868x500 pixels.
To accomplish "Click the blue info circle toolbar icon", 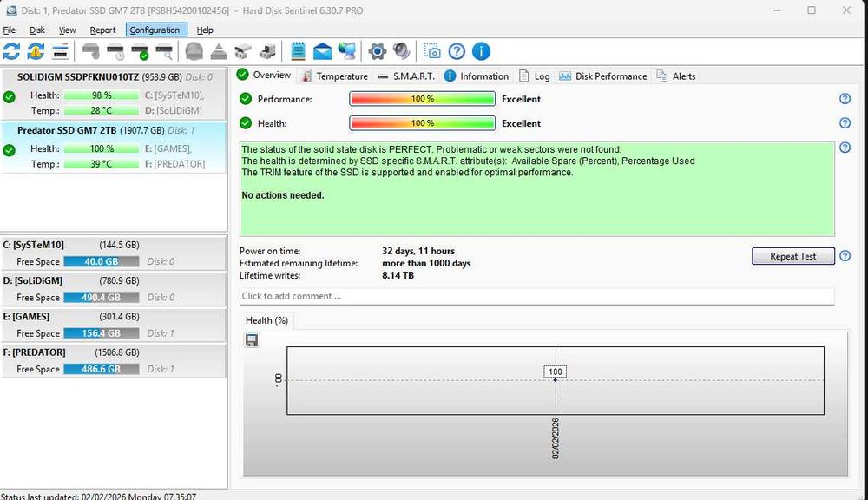I will pos(481,51).
